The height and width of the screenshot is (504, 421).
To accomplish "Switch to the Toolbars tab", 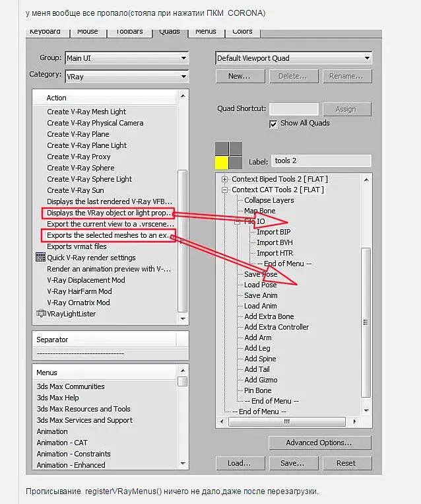I will pyautogui.click(x=129, y=33).
